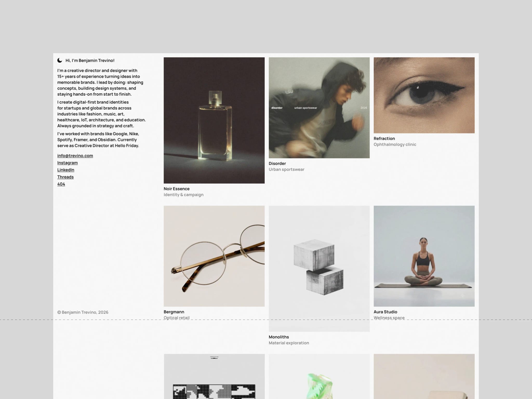Open the info@trevino.com email link

click(75, 156)
